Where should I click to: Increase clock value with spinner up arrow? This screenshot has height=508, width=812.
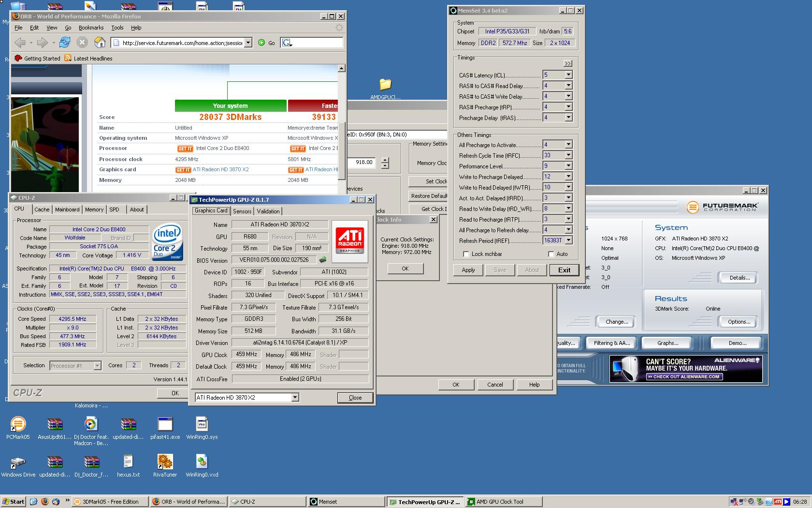[x=385, y=160]
